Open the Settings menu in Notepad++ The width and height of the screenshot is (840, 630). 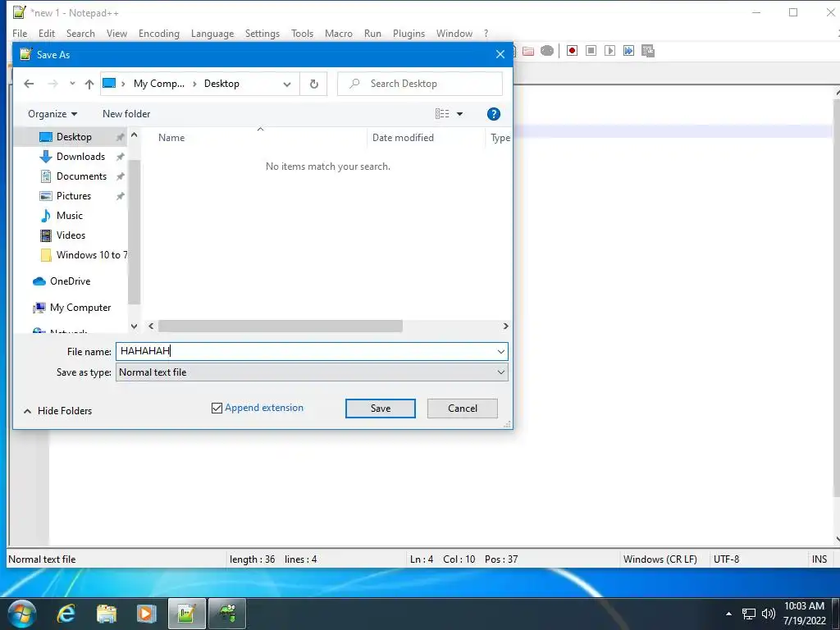tap(262, 33)
